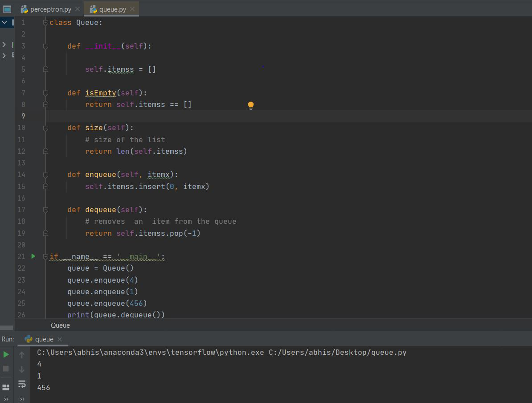
Task: Close the queue.py editor tab
Action: pos(133,9)
